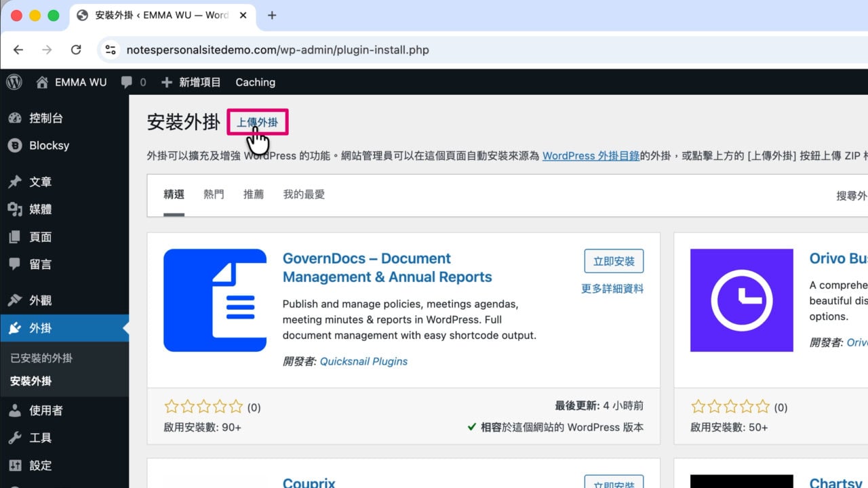Switch to the 熱門 tab

click(x=214, y=195)
